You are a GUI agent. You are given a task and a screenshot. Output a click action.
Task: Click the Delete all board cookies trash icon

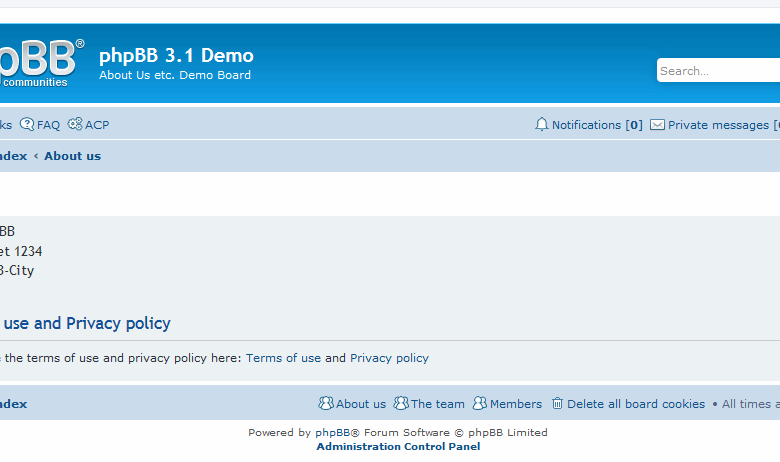point(558,404)
